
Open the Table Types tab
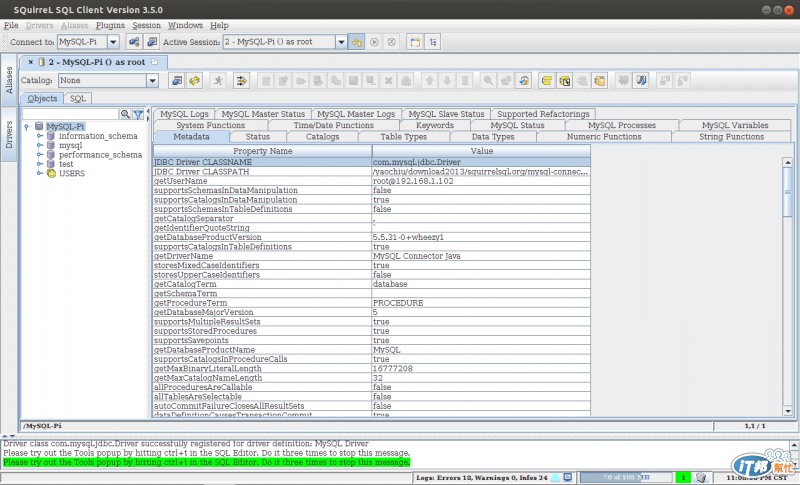coord(404,137)
